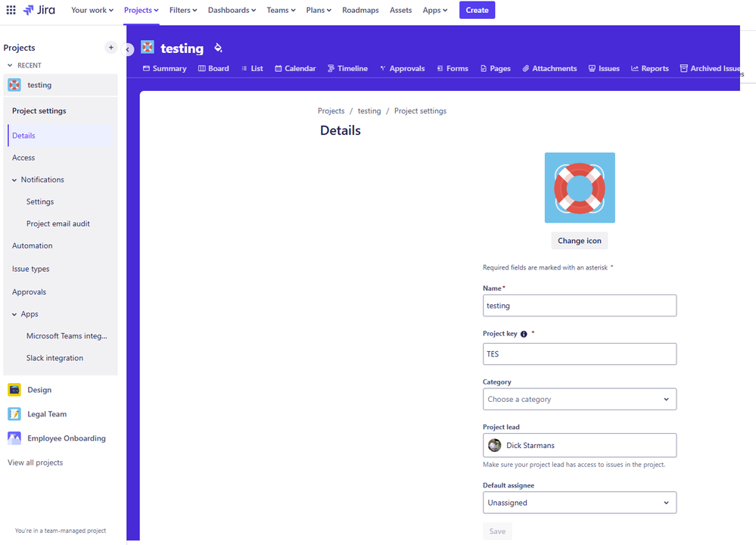The height and width of the screenshot is (545, 756).
Task: Click the Name input field
Action: [580, 306]
